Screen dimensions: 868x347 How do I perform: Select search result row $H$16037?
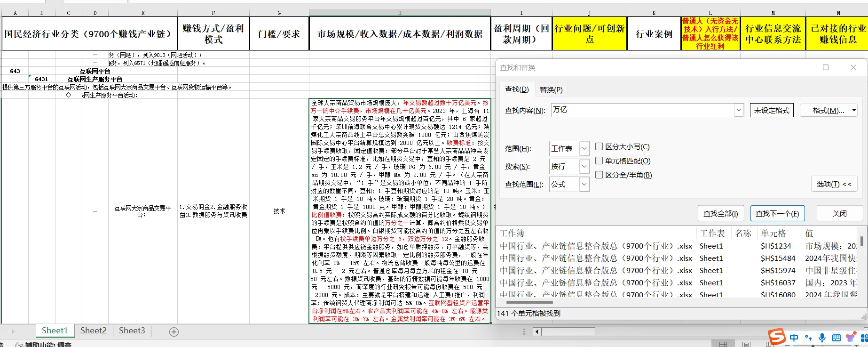[678, 282]
